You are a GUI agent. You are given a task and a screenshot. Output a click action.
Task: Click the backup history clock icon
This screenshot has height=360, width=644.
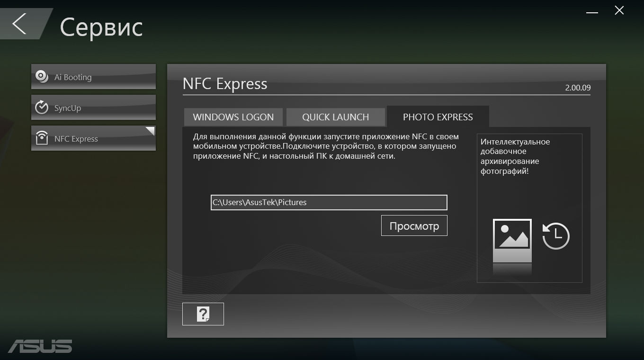[x=555, y=235]
